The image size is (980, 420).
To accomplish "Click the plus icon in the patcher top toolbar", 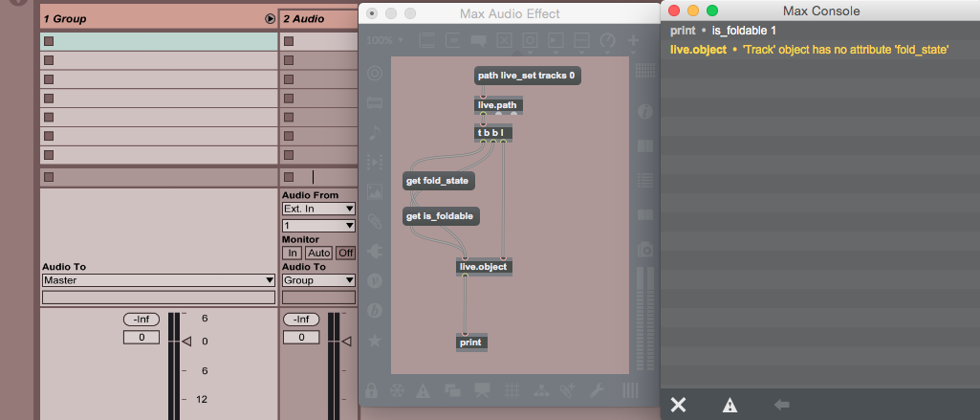I will [x=633, y=41].
